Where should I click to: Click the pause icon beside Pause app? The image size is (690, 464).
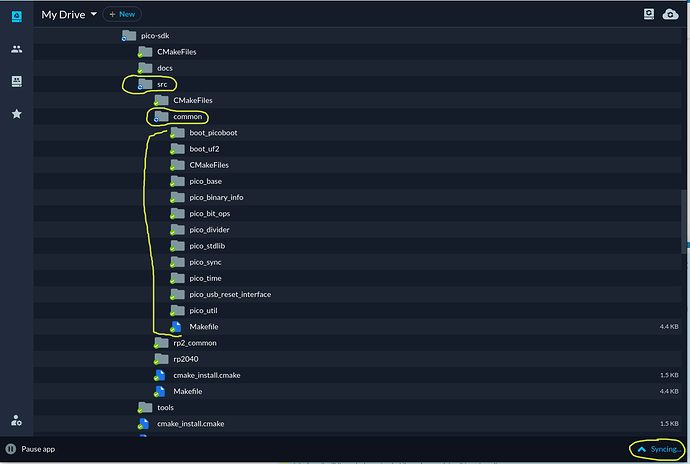11,449
